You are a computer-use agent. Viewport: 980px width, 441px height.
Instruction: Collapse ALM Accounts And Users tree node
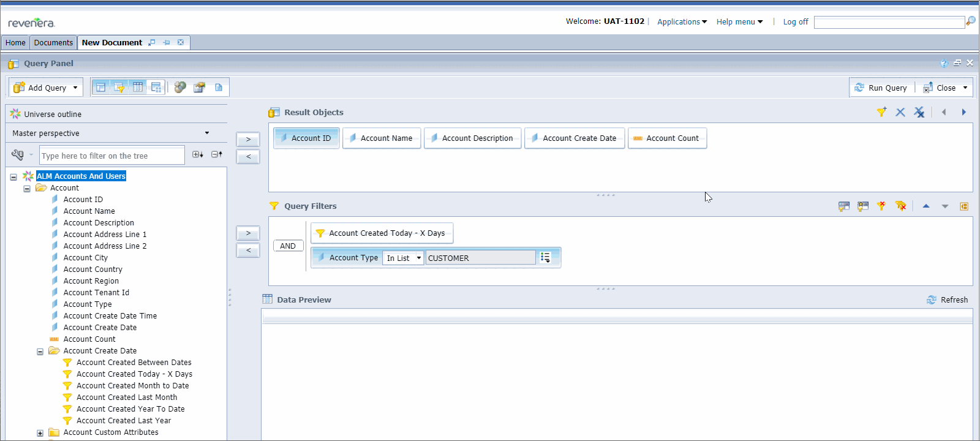coord(13,177)
